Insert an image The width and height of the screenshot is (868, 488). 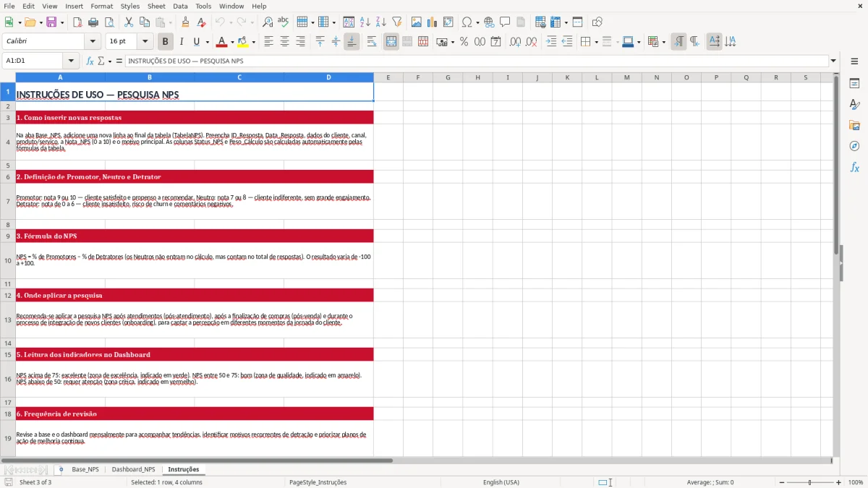[417, 22]
